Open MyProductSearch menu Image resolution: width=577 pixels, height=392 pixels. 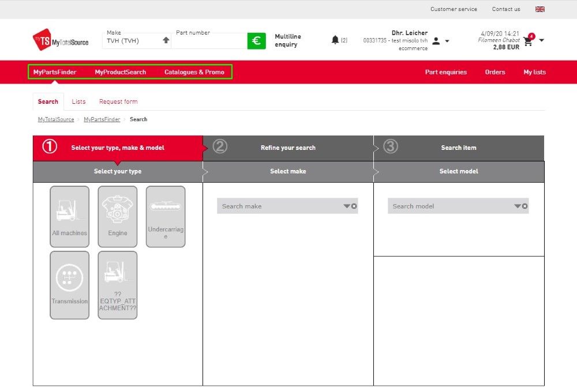point(121,72)
